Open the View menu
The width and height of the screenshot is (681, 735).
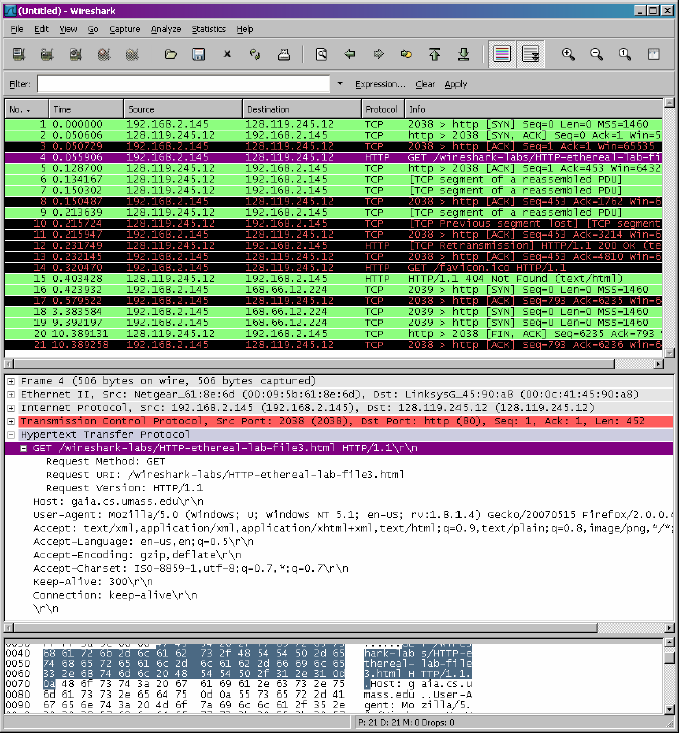tap(68, 29)
